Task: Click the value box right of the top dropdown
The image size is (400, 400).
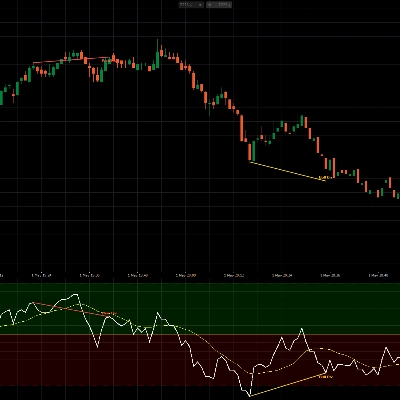Action: pos(219,5)
